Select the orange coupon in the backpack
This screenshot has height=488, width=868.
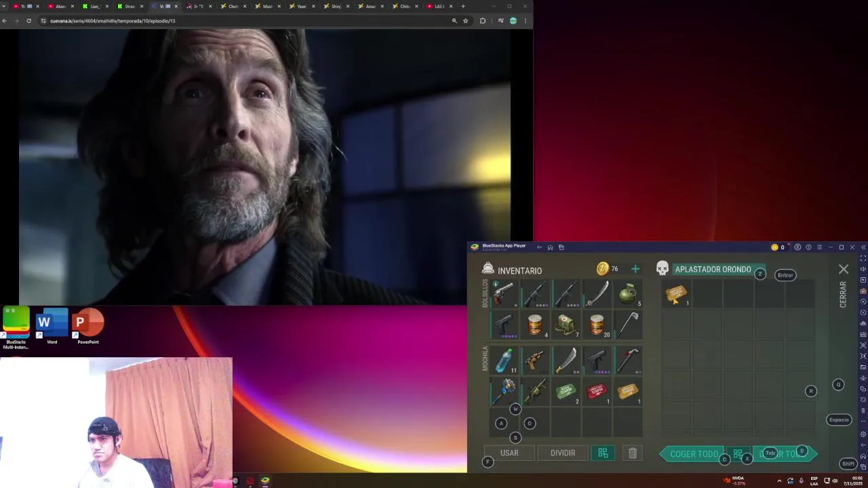(x=628, y=391)
